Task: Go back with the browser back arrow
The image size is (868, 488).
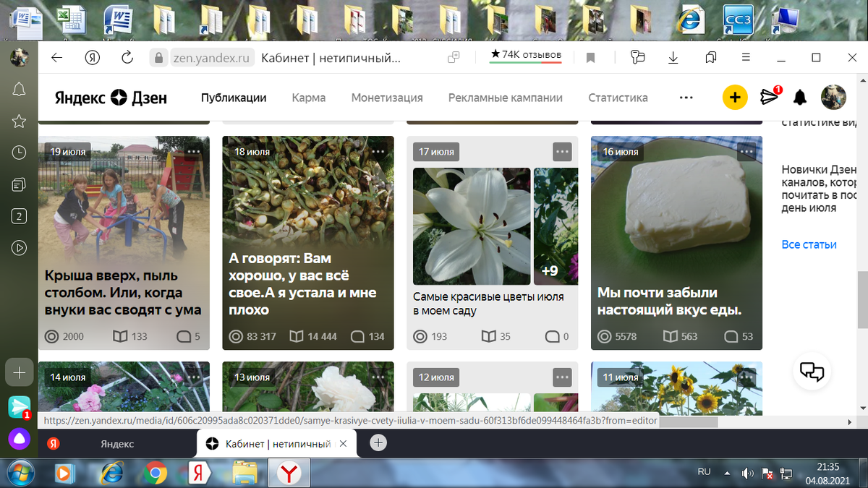Action: coord(57,58)
